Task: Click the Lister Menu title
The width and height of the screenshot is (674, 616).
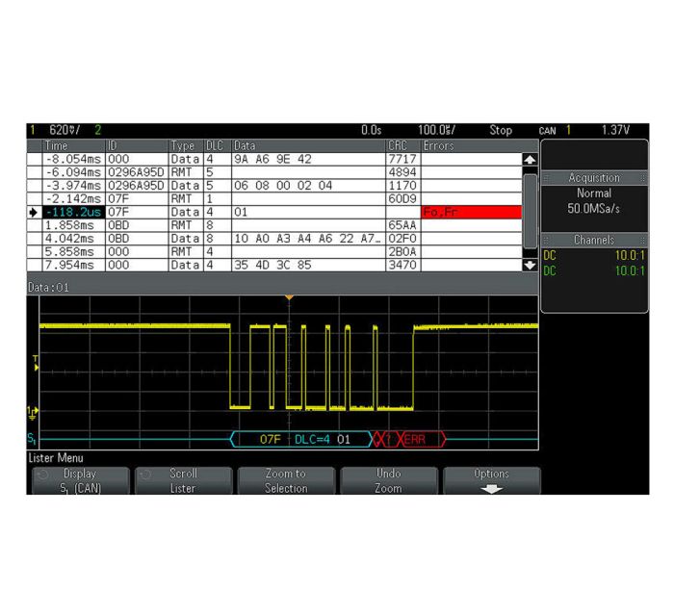Action: coord(56,458)
